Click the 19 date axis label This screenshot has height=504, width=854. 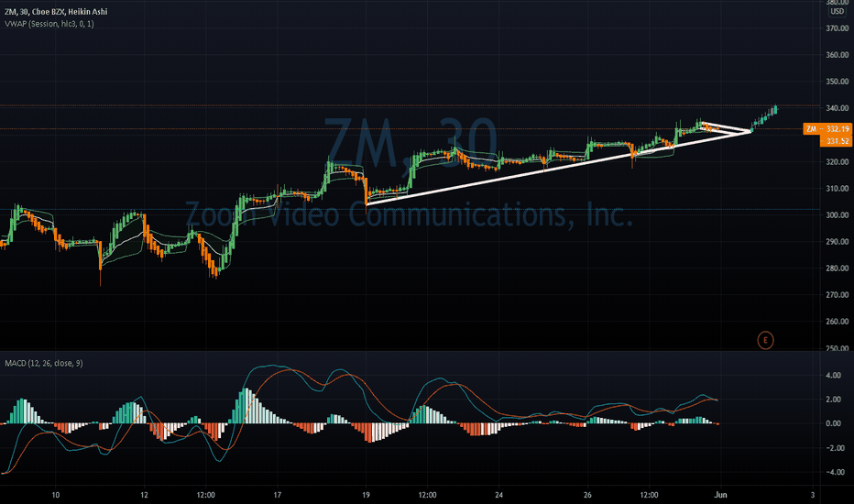tap(366, 495)
